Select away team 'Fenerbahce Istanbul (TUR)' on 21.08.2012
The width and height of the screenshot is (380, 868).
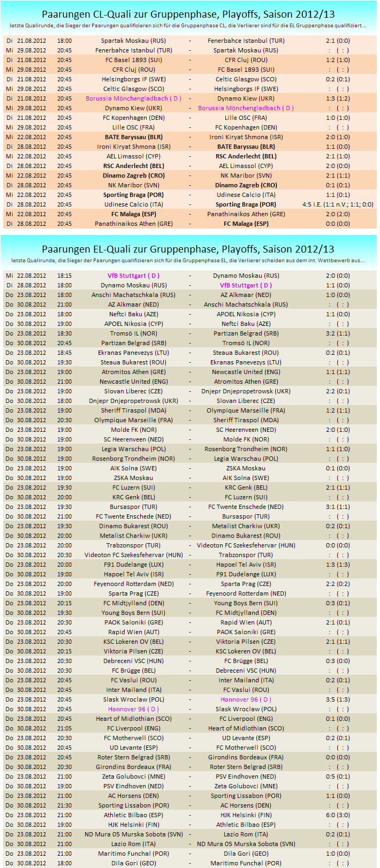pyautogui.click(x=246, y=41)
